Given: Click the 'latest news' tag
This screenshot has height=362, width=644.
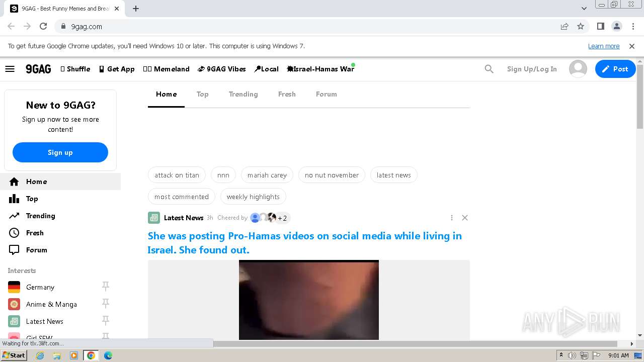Looking at the screenshot, I should click(x=394, y=175).
